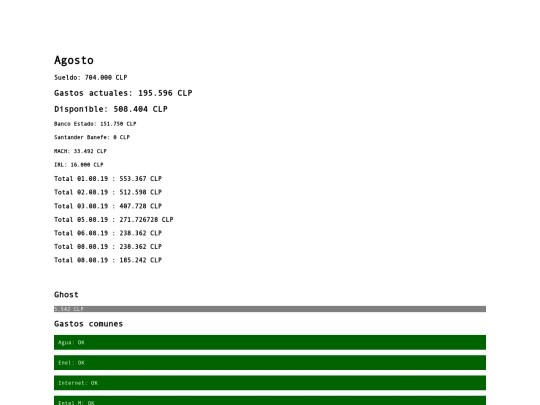Select the "Banco Estado" balance line
540x405 pixels.
[x=95, y=124]
